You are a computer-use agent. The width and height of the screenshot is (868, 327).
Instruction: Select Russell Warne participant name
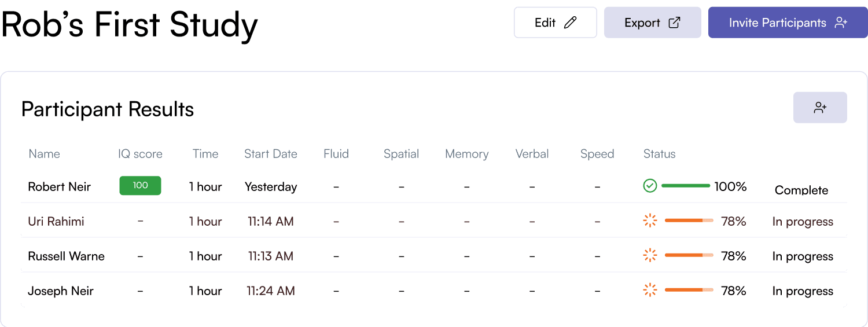click(x=66, y=256)
